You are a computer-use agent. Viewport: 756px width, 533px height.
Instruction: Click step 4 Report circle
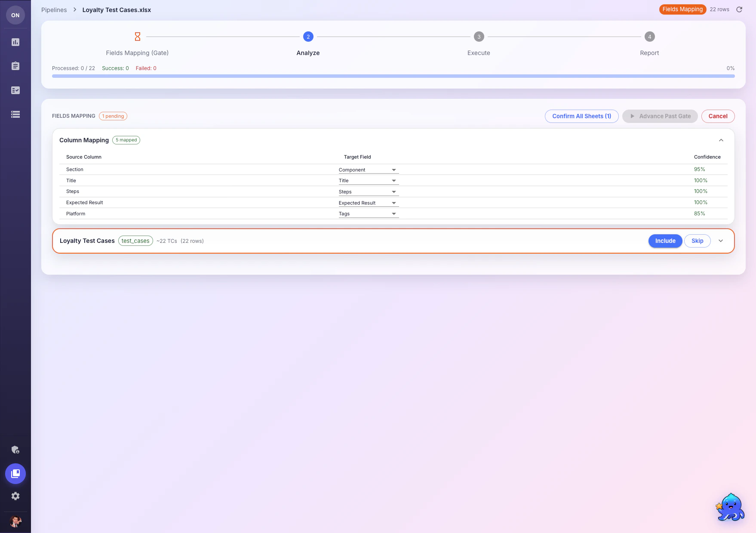[650, 37]
